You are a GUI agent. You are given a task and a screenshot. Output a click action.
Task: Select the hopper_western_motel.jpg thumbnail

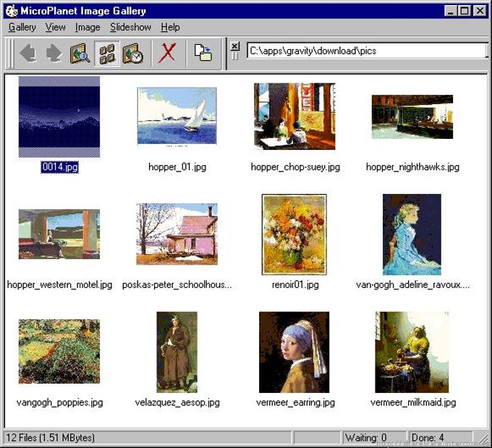pyautogui.click(x=59, y=234)
